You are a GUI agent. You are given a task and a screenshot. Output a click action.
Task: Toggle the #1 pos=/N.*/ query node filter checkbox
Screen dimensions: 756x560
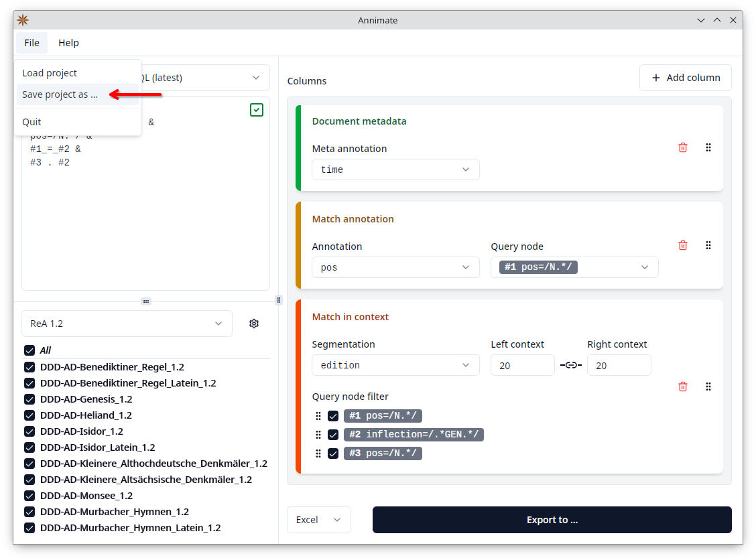click(333, 416)
